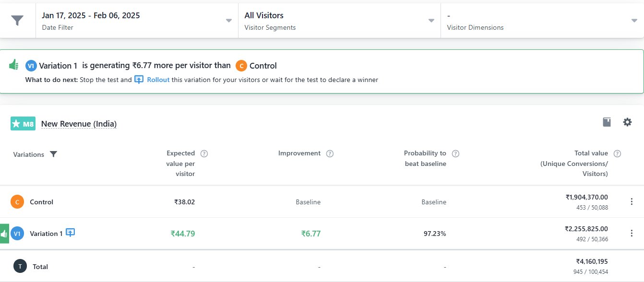Click the 945 / 100,454 conversions text
The width and height of the screenshot is (644, 282).
click(590, 272)
